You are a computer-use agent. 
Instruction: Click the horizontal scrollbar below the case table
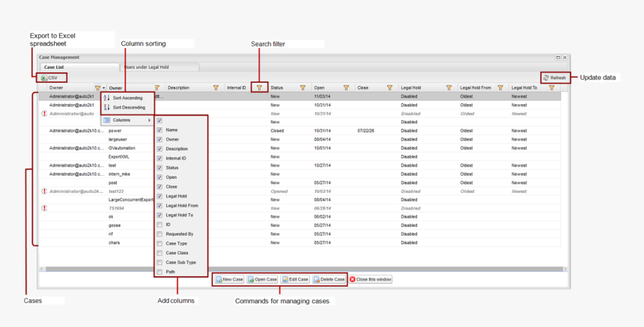click(x=300, y=269)
